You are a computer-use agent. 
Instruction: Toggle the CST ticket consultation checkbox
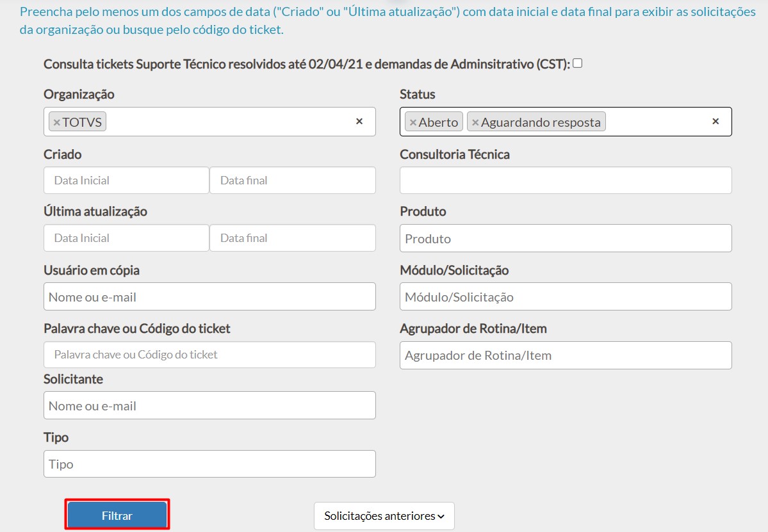[x=578, y=63]
